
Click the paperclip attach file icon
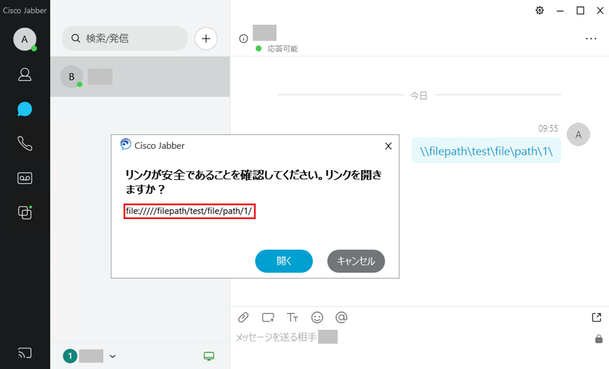click(243, 318)
